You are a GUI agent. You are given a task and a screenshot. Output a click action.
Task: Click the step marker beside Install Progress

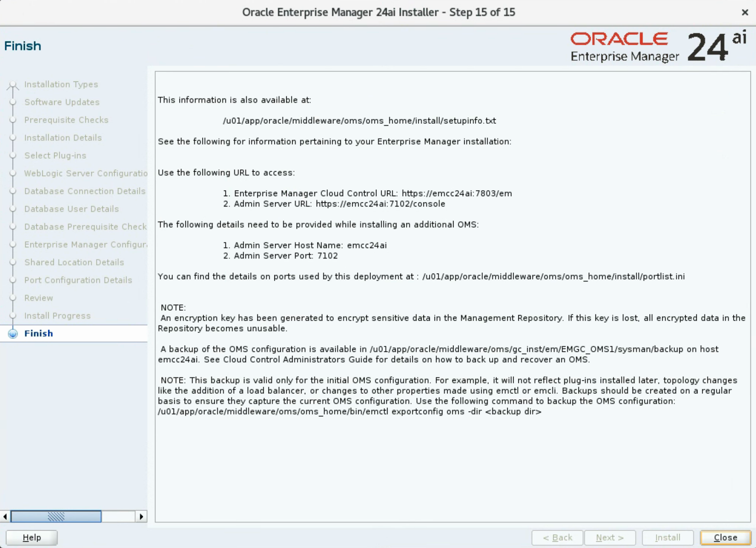click(13, 316)
